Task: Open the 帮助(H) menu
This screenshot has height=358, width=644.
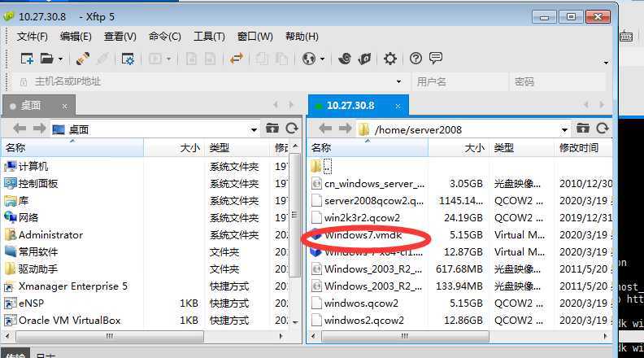Action: tap(302, 37)
